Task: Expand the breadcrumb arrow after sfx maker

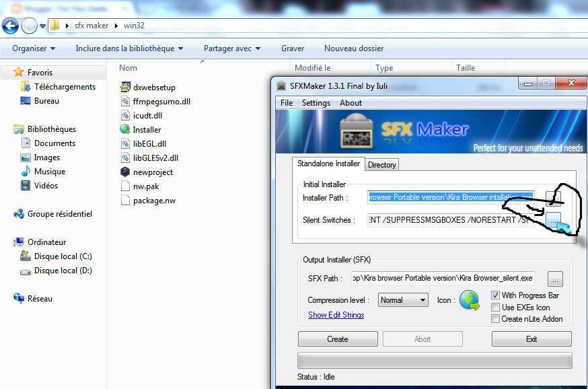Action: coord(116,26)
